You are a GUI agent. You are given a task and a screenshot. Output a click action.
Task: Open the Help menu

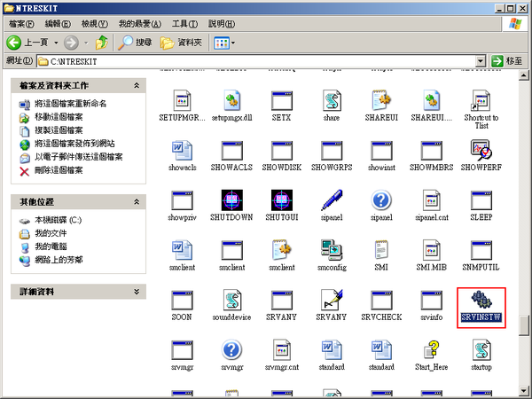[x=222, y=24]
